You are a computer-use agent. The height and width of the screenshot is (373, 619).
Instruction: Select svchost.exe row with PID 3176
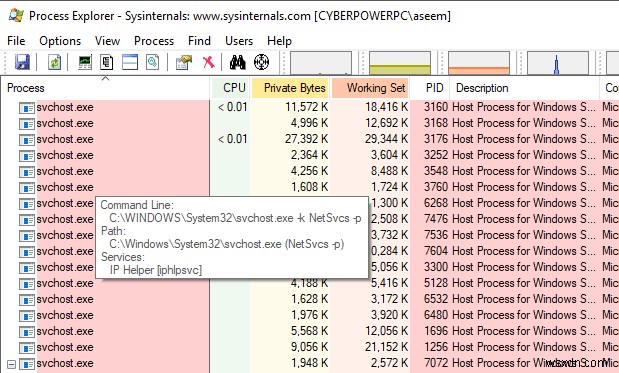click(x=310, y=139)
